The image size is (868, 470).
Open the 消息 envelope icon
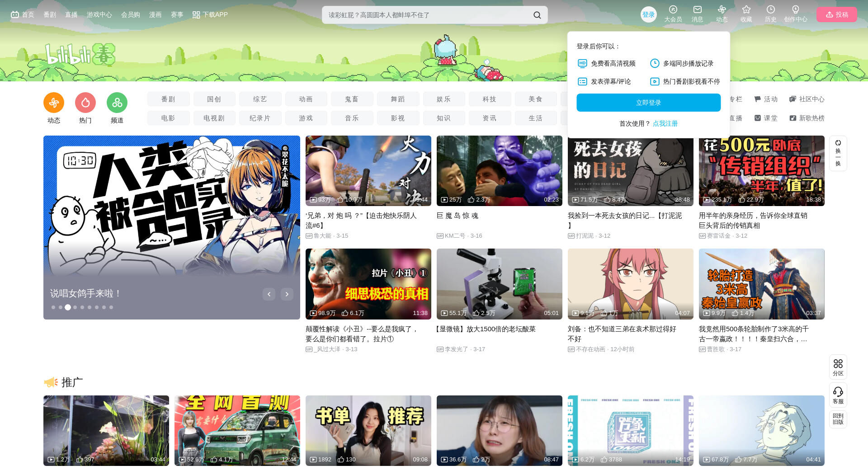[x=698, y=9]
